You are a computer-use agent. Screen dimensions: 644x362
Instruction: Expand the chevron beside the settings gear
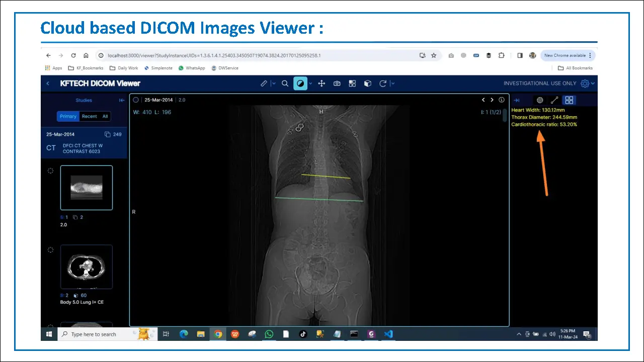pyautogui.click(x=593, y=83)
